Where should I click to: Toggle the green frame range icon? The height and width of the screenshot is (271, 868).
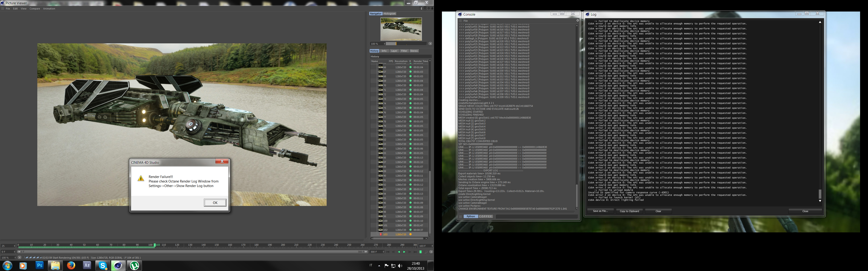tap(420, 252)
